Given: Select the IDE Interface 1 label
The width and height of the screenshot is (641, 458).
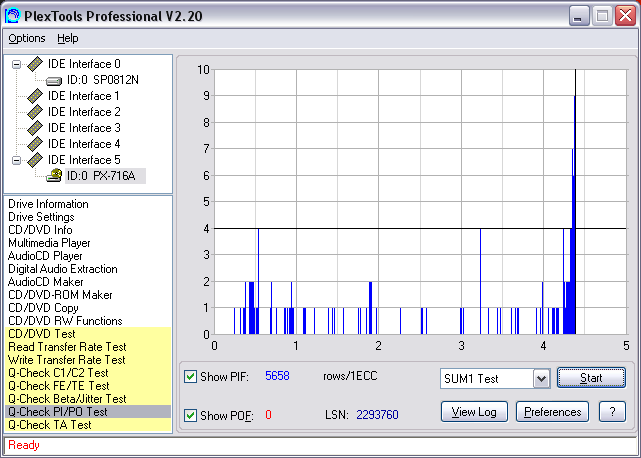Looking at the screenshot, I should tap(84, 96).
